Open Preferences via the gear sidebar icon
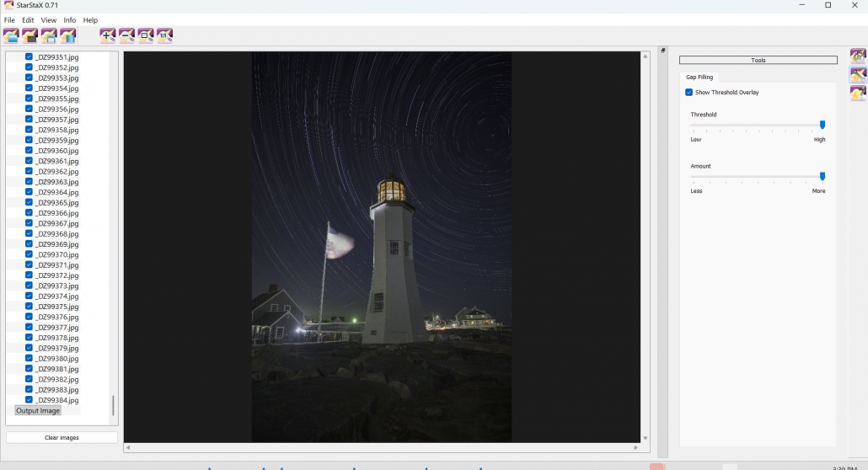 point(858,56)
